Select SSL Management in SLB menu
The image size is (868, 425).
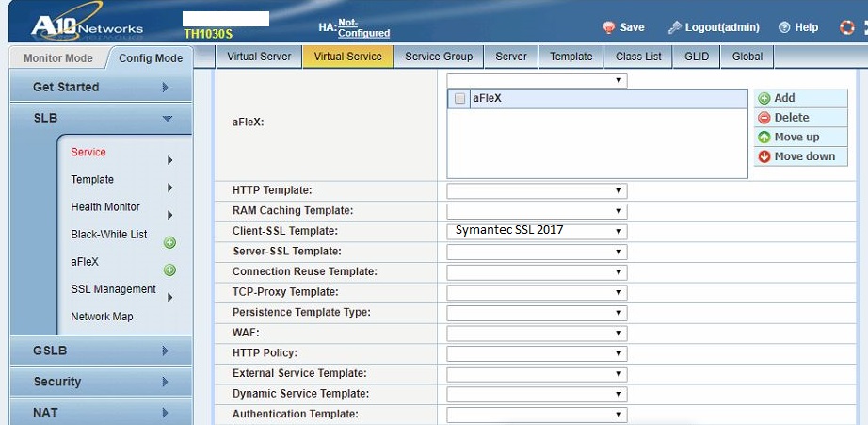click(113, 289)
